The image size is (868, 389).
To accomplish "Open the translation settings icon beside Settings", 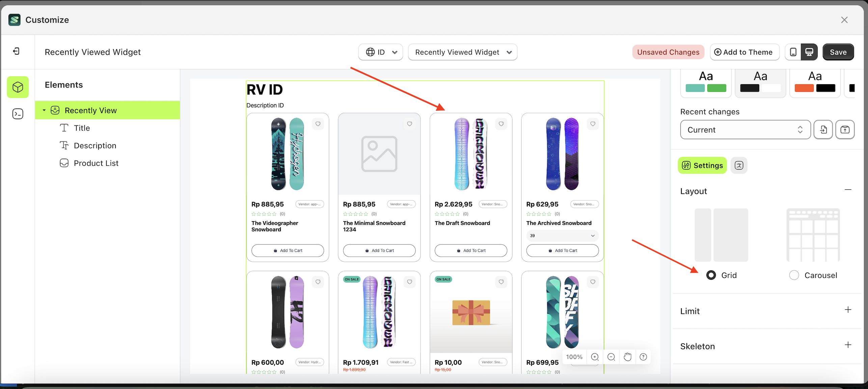I will [739, 165].
